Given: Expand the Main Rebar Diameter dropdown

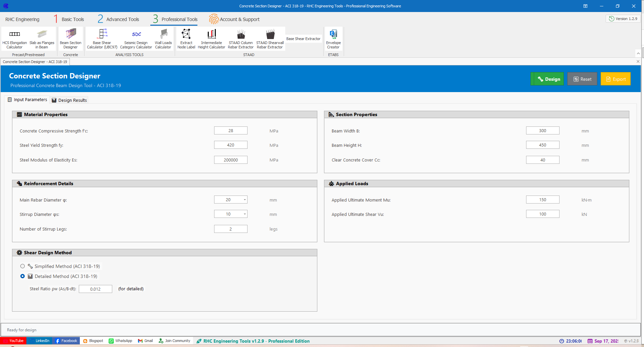Looking at the screenshot, I should [245, 200].
